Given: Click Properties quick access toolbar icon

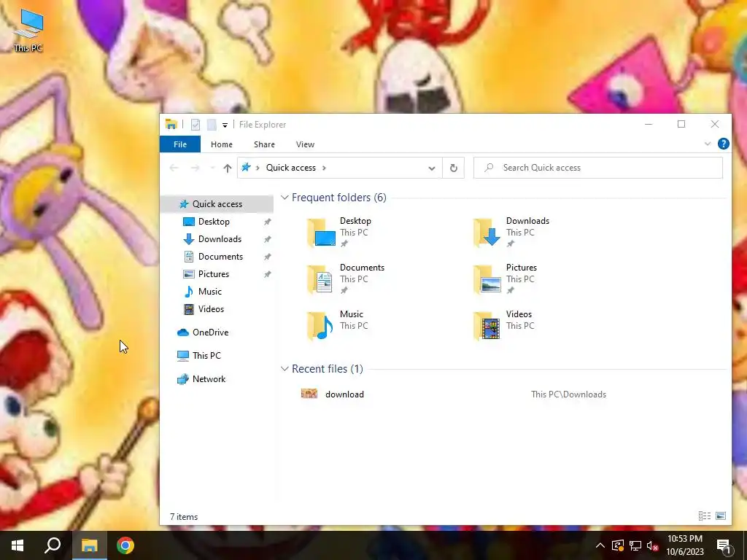Looking at the screenshot, I should pyautogui.click(x=196, y=125).
